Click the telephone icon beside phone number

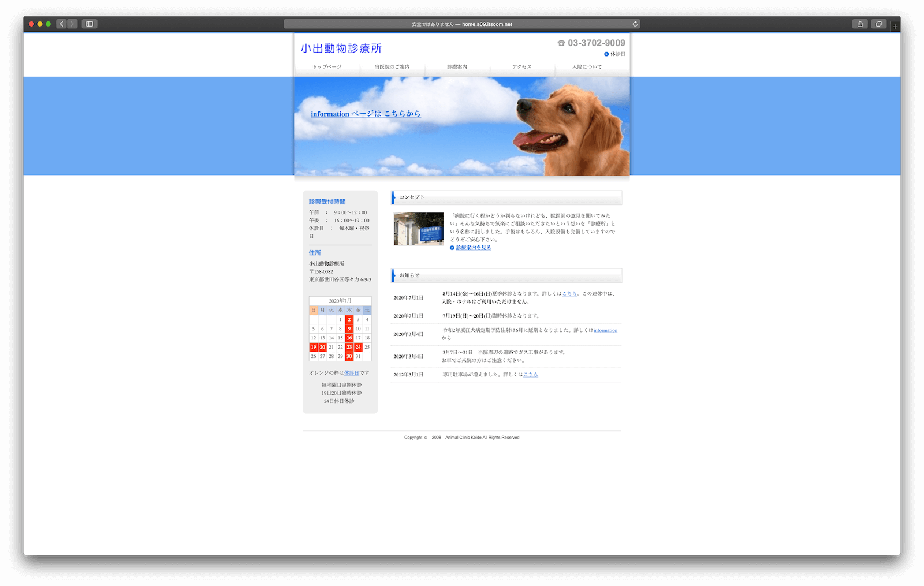click(561, 43)
